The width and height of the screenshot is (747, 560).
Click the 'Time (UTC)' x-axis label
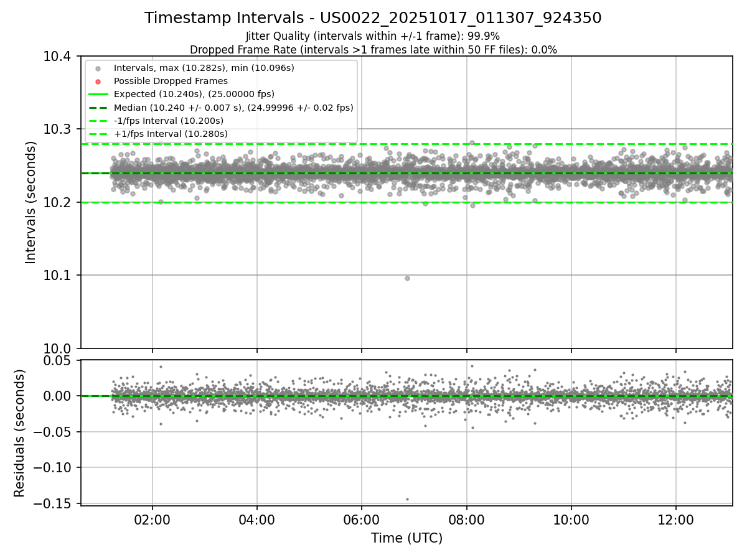(406, 538)
